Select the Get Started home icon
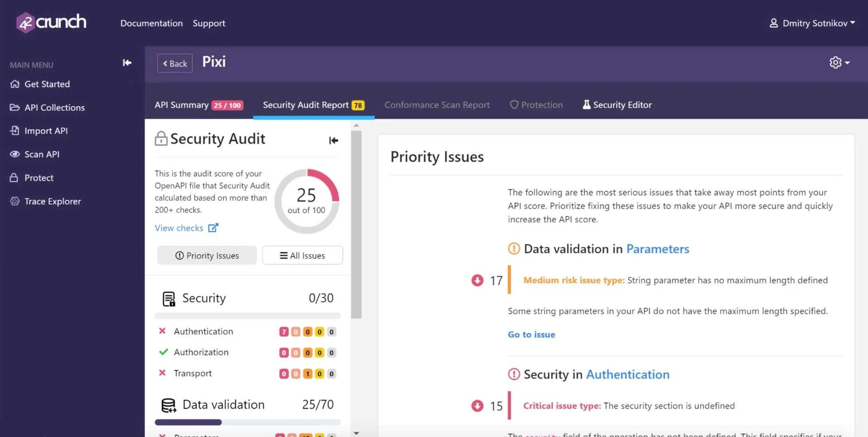The image size is (868, 437). 15,84
